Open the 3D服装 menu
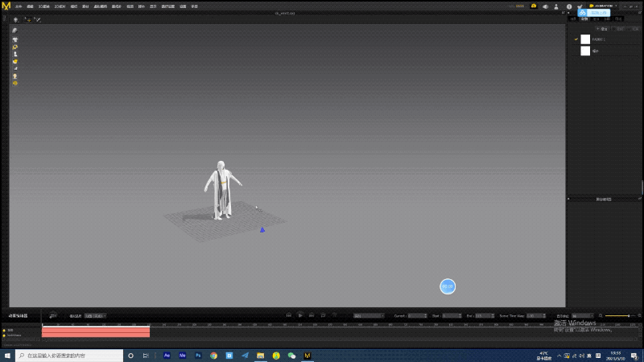This screenshot has width=644, height=362. tap(44, 6)
